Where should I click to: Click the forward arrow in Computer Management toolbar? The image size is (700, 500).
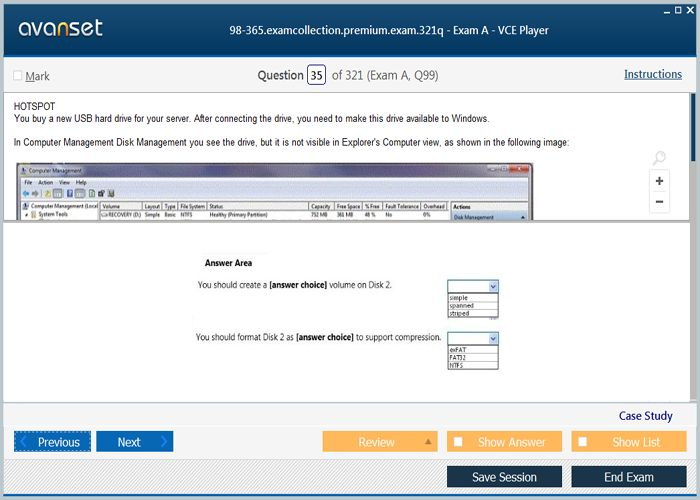[35, 193]
